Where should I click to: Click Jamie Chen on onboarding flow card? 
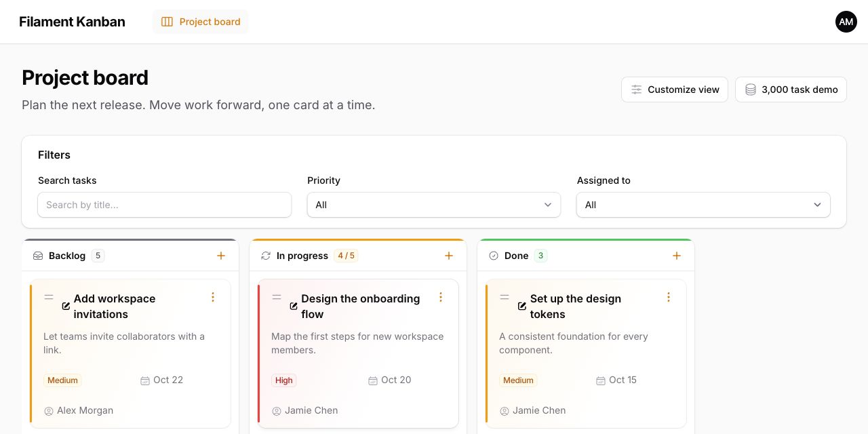pos(311,410)
